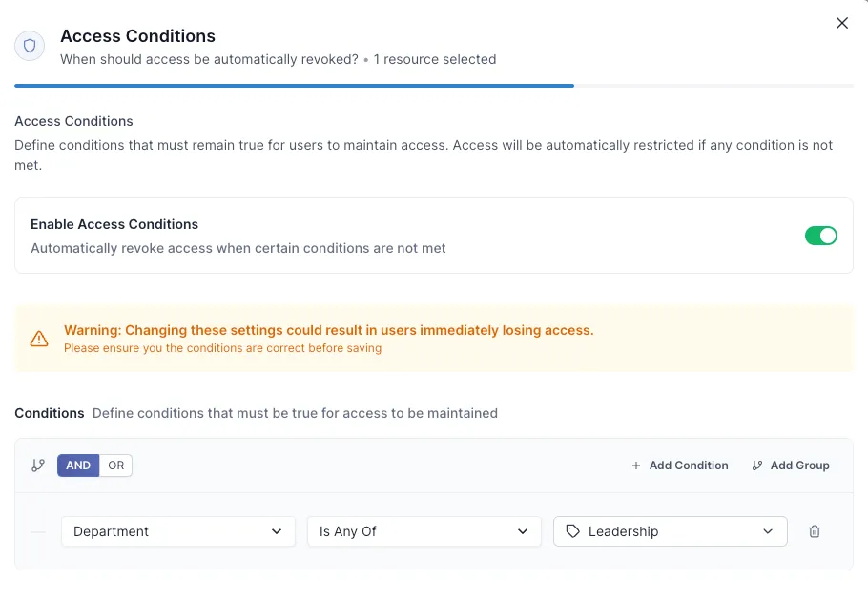
Task: Click the branch icon left of AND
Action: (38, 466)
